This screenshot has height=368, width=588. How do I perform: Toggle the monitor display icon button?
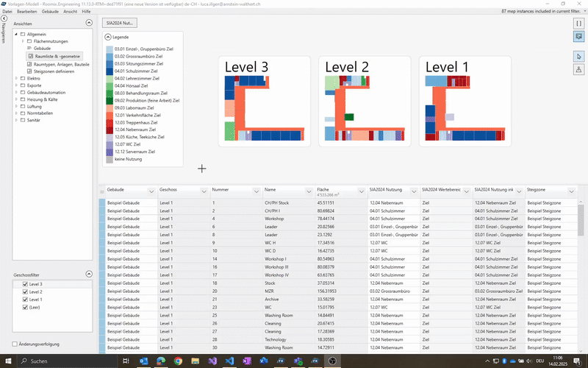[578, 36]
